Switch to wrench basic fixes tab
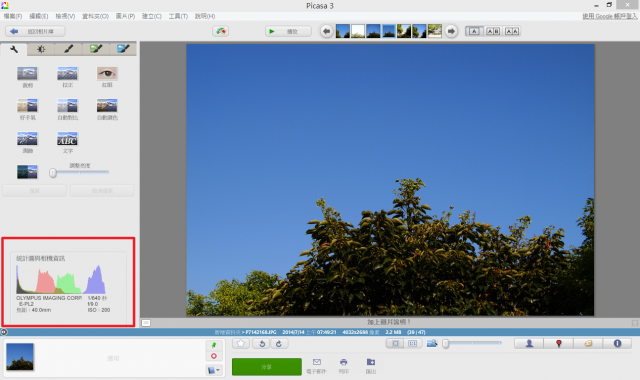The height and width of the screenshot is (380, 640). [14, 49]
